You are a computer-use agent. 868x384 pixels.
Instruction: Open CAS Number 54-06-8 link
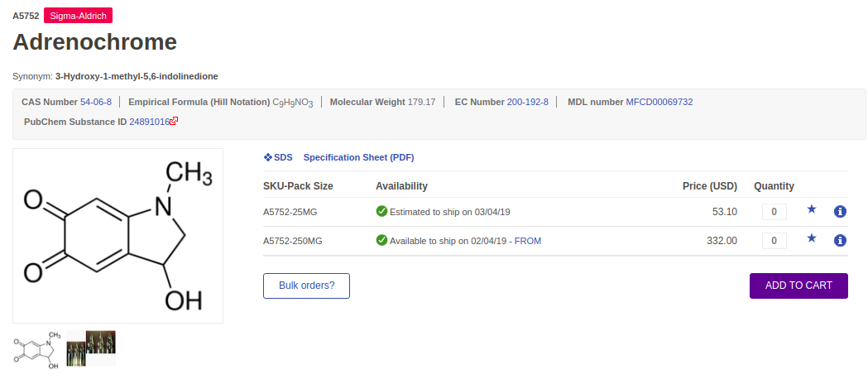[x=96, y=102]
